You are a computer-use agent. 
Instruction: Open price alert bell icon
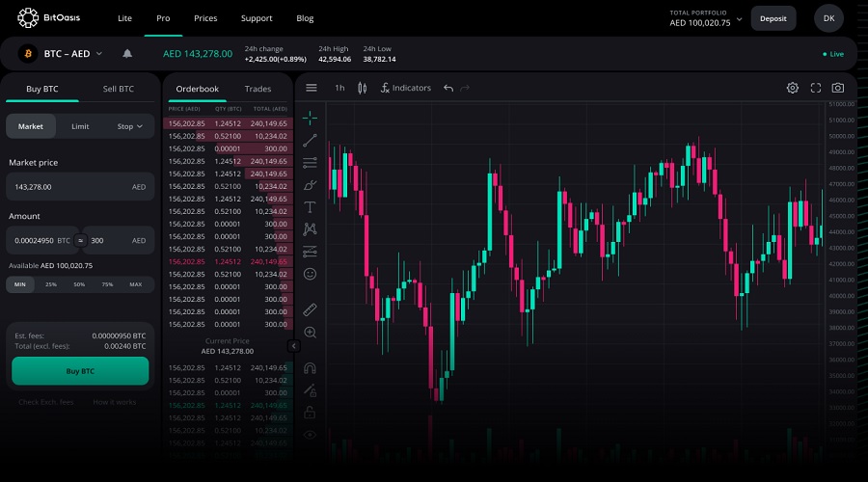click(x=127, y=54)
